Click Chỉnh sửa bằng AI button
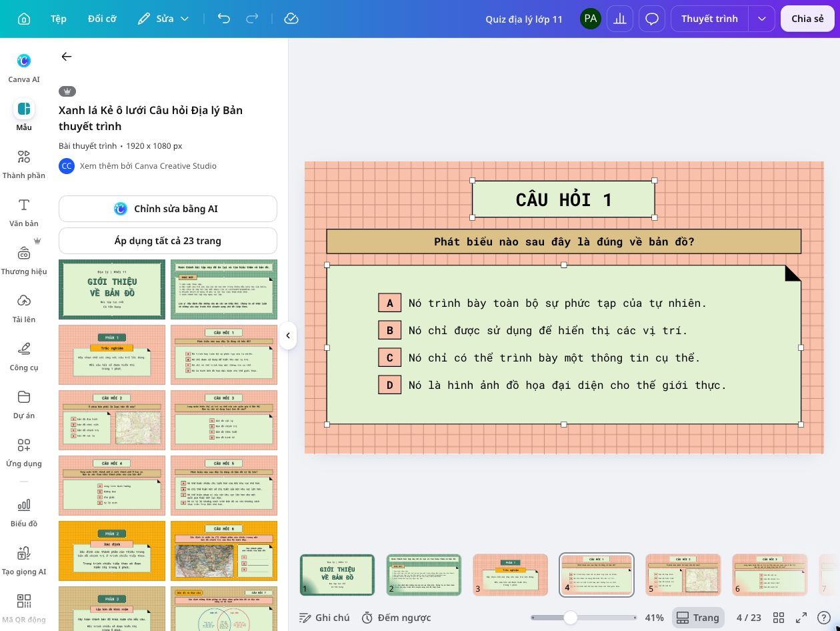The image size is (840, 631). coord(168,209)
